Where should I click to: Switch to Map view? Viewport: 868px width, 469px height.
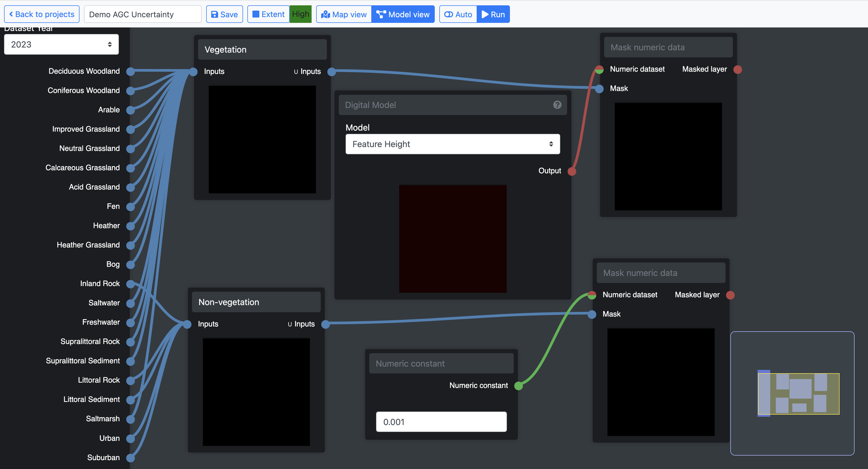click(344, 14)
